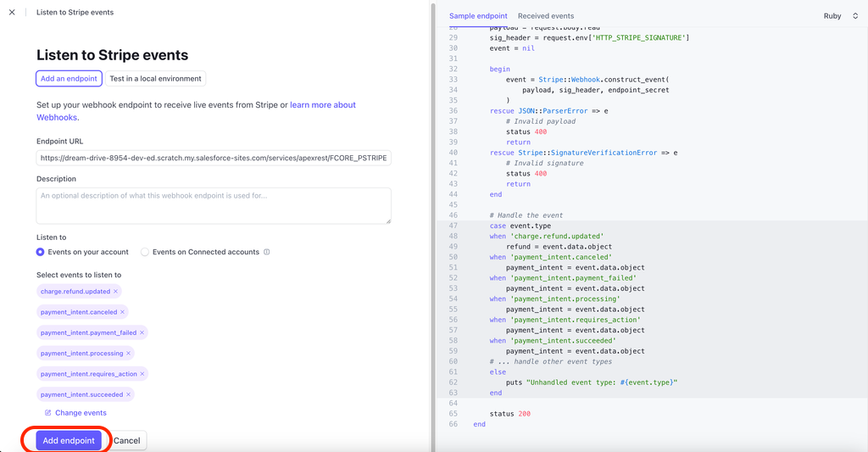This screenshot has height=452, width=868.
Task: Click the 'payment_intent.payment_failed' code line
Action: point(563,278)
